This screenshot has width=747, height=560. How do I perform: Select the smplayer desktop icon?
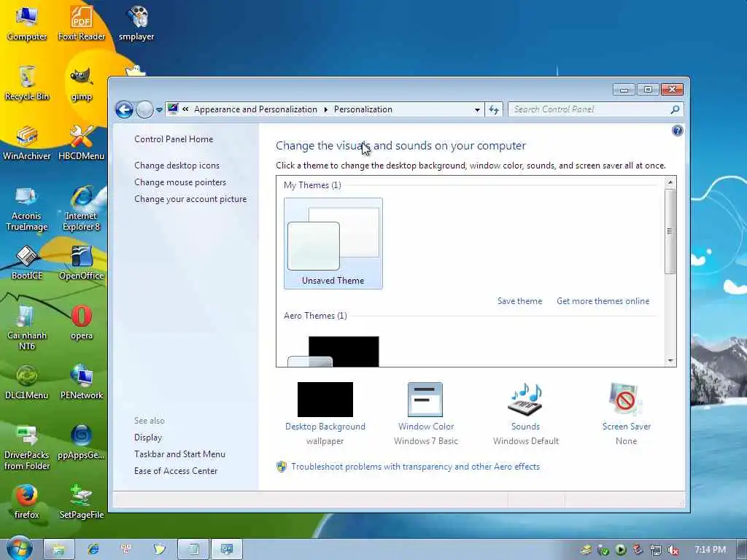tap(136, 23)
